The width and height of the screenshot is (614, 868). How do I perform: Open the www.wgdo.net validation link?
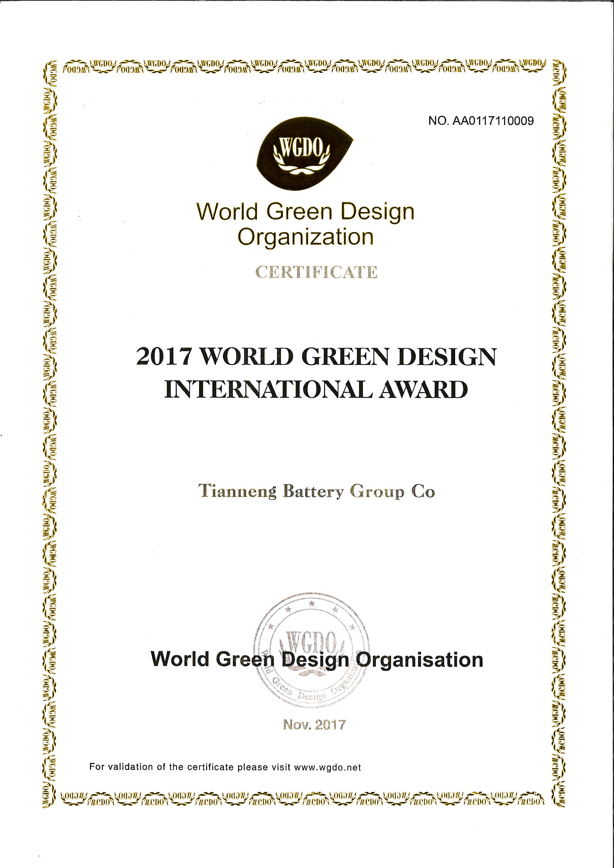pos(328,767)
